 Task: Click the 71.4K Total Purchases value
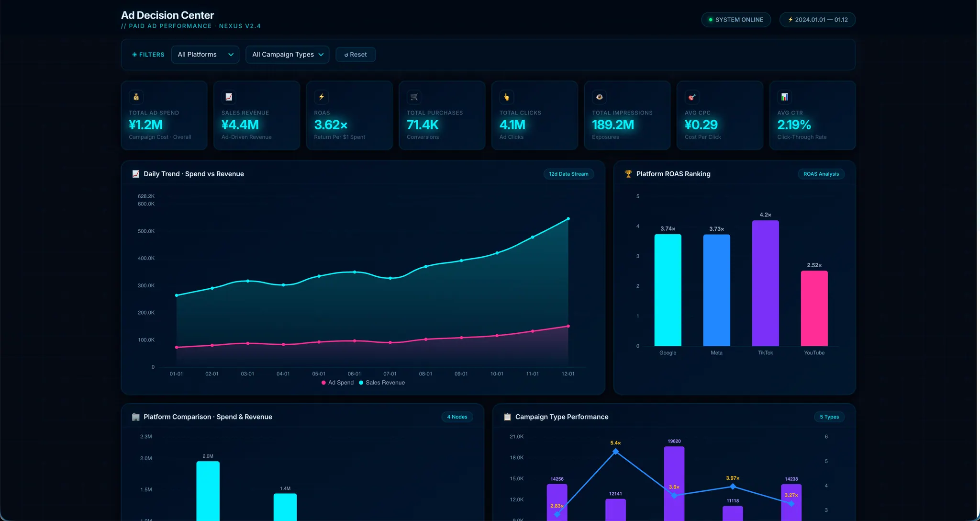point(423,125)
